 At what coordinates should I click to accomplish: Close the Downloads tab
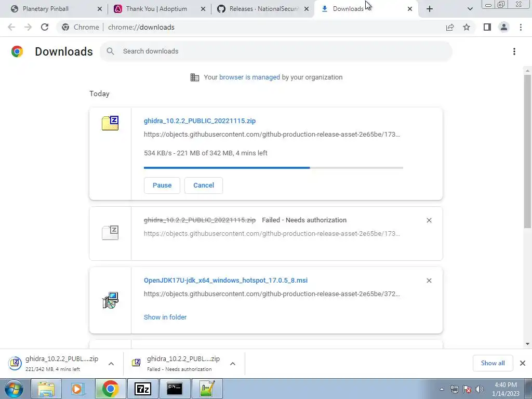click(410, 9)
